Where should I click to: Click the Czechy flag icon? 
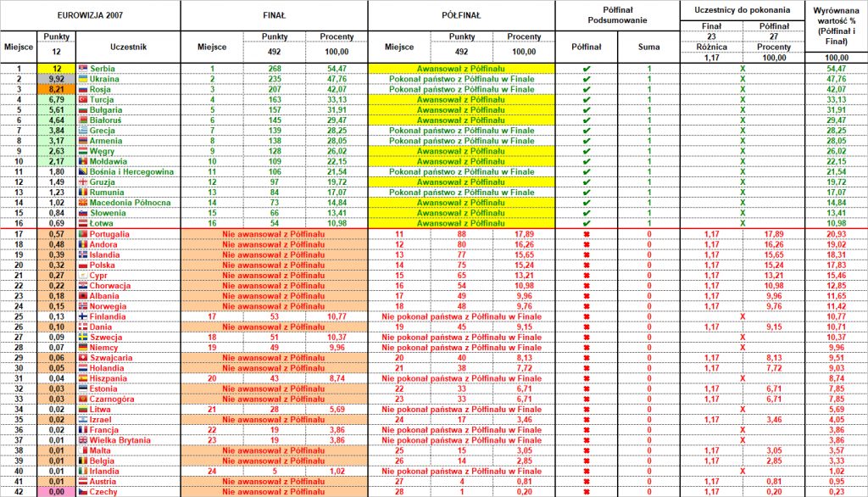83,492
